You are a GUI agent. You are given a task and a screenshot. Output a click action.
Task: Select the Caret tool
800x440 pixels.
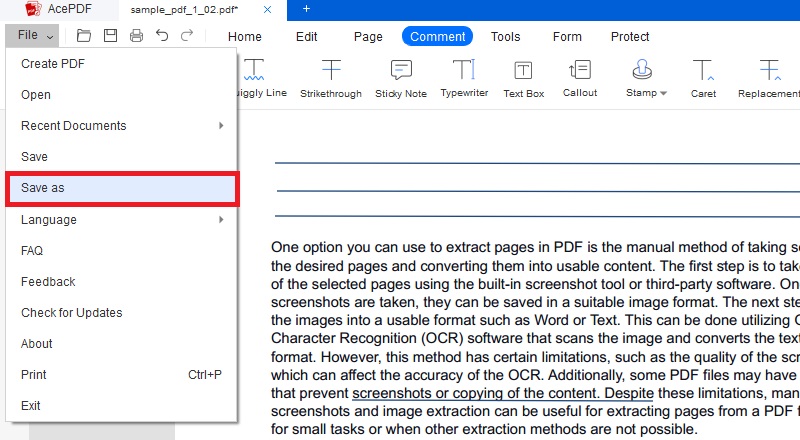pyautogui.click(x=704, y=78)
